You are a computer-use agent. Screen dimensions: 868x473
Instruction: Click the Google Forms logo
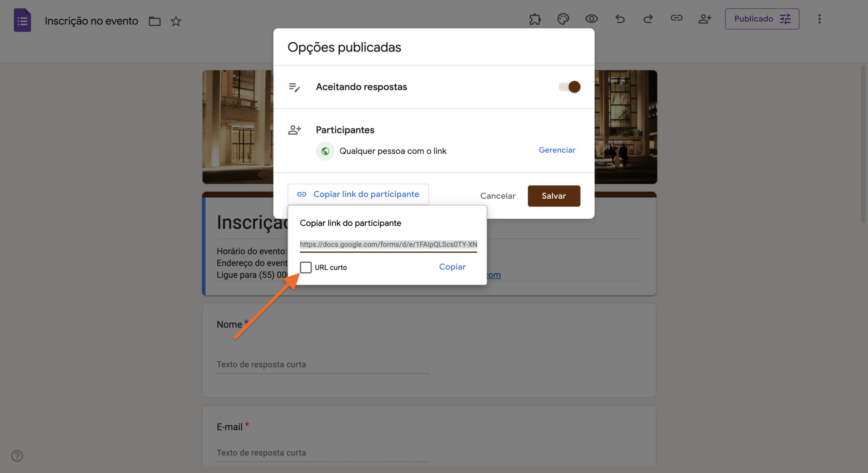[22, 20]
